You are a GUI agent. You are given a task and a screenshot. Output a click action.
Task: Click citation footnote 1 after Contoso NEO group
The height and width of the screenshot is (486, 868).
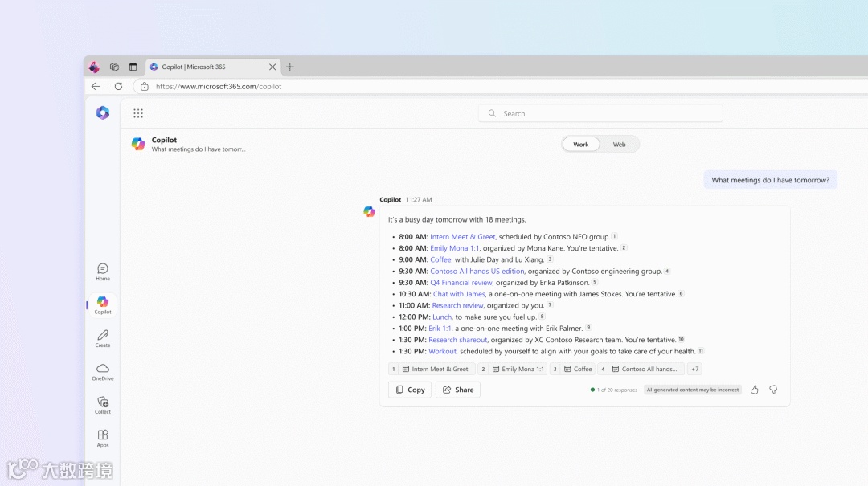pos(615,236)
